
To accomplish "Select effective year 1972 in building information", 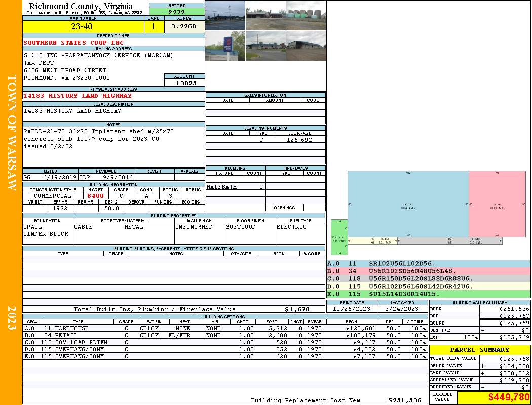I will tap(60, 208).
